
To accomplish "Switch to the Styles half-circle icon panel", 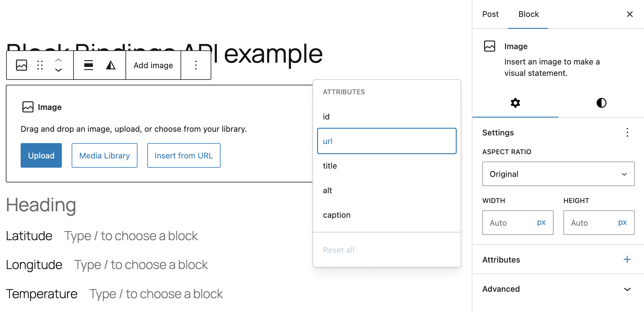I will [x=601, y=103].
